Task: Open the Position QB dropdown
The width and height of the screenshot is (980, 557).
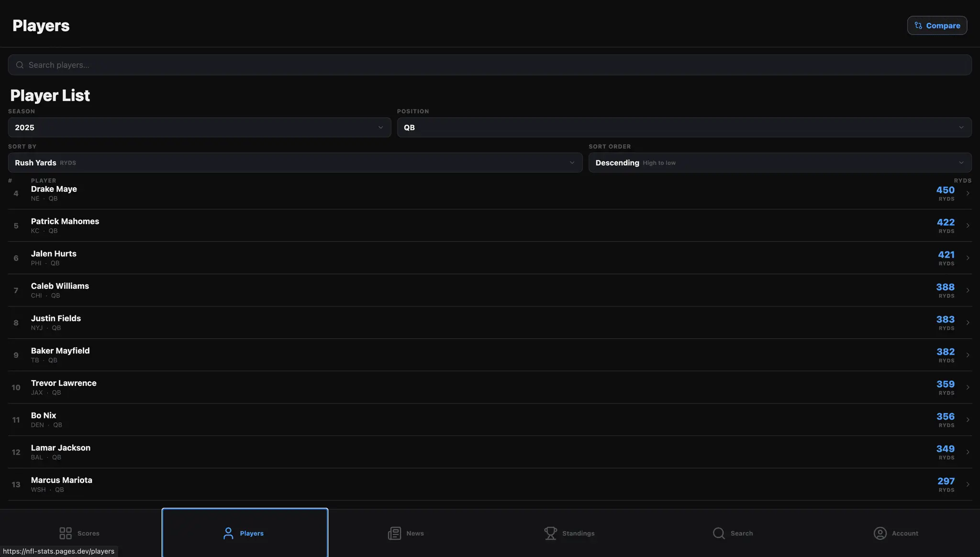Action: point(684,128)
